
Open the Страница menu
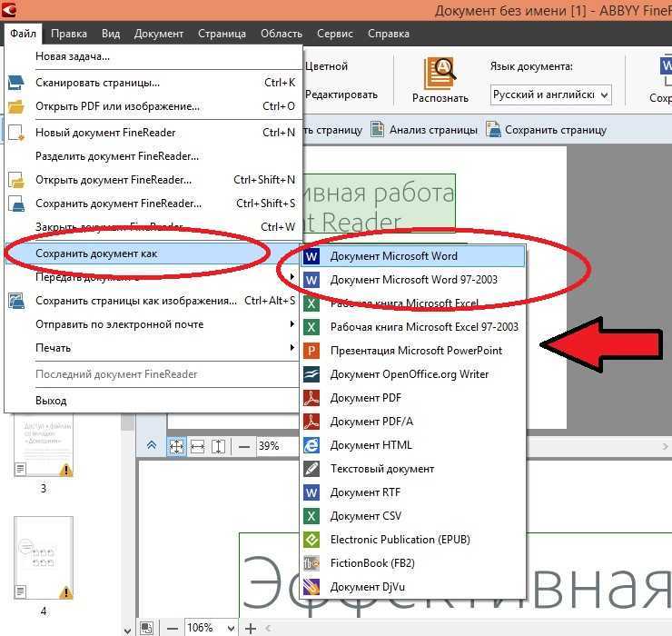[x=222, y=34]
